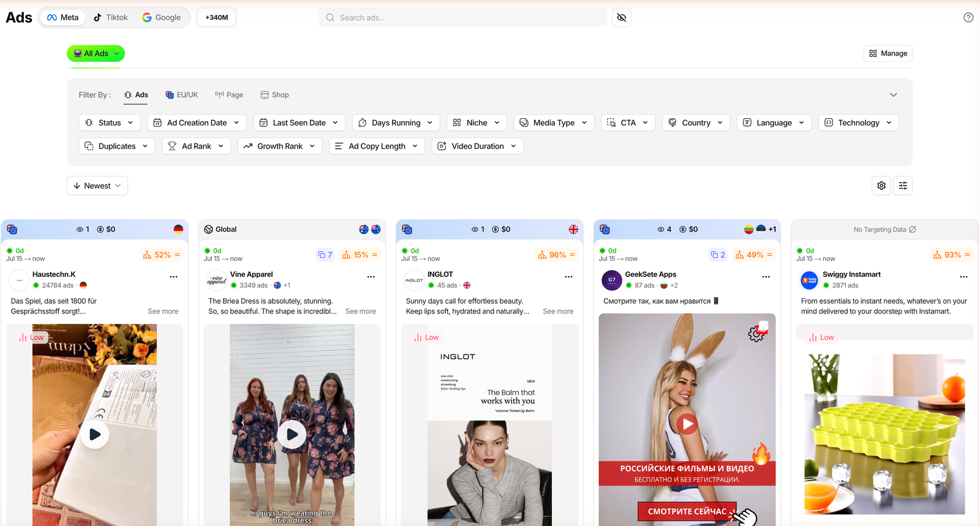Screen dimensions: 980x526
Task: Click the help question mark icon
Action: (x=968, y=18)
